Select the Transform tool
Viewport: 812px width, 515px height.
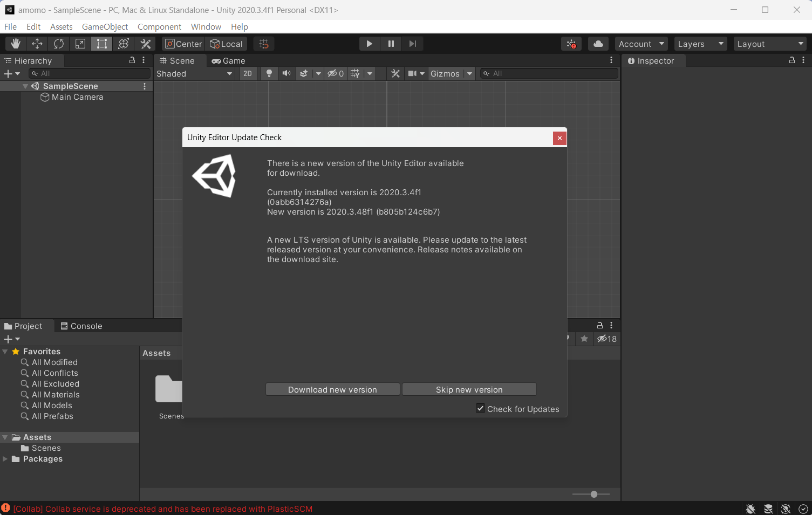pos(124,44)
